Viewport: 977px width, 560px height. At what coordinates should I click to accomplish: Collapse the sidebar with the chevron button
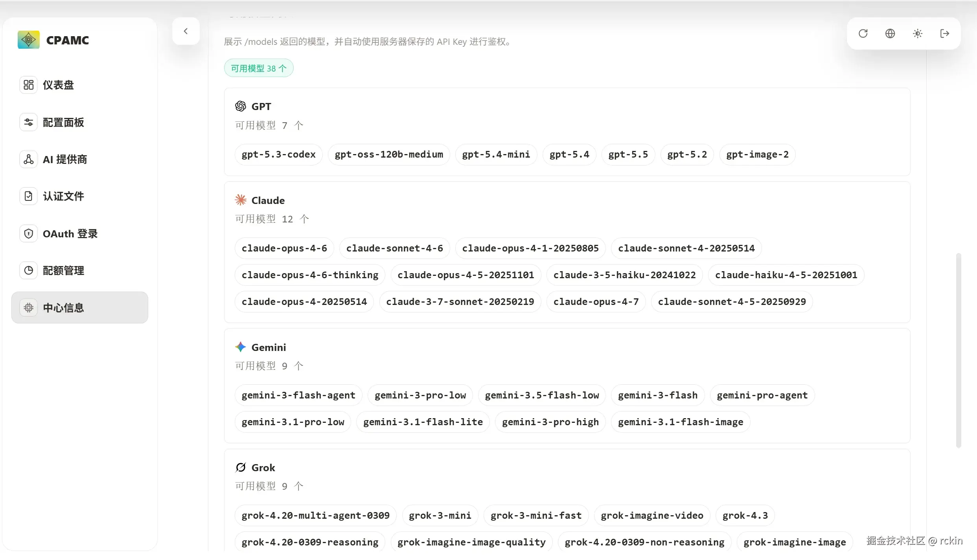(x=186, y=31)
